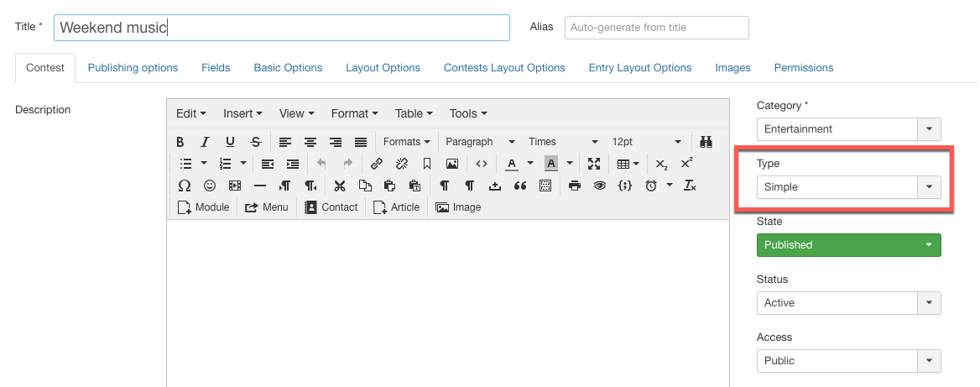The height and width of the screenshot is (387, 980).
Task: Open the editor Format menu
Action: 354,114
